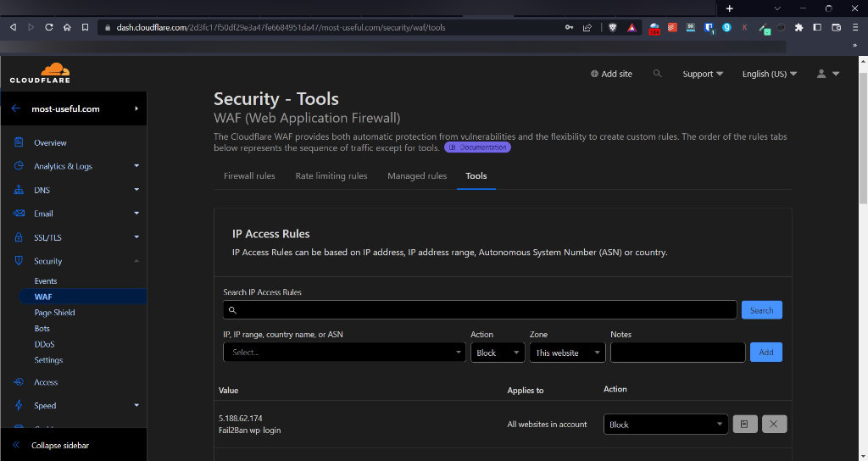Bookmark this page using the bookmark icon

click(85, 27)
